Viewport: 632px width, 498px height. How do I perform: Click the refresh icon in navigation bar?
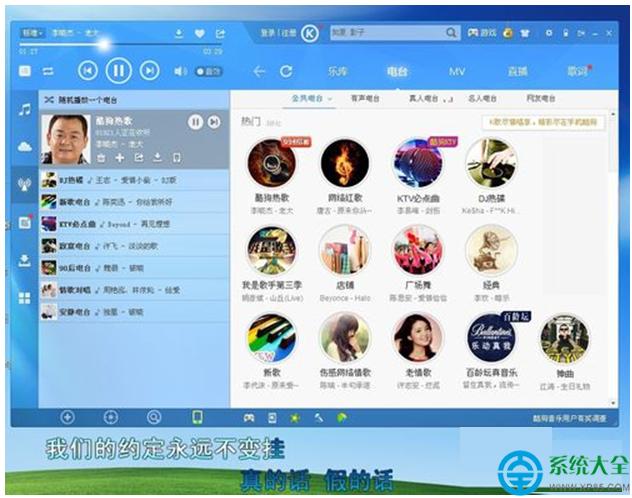click(286, 72)
